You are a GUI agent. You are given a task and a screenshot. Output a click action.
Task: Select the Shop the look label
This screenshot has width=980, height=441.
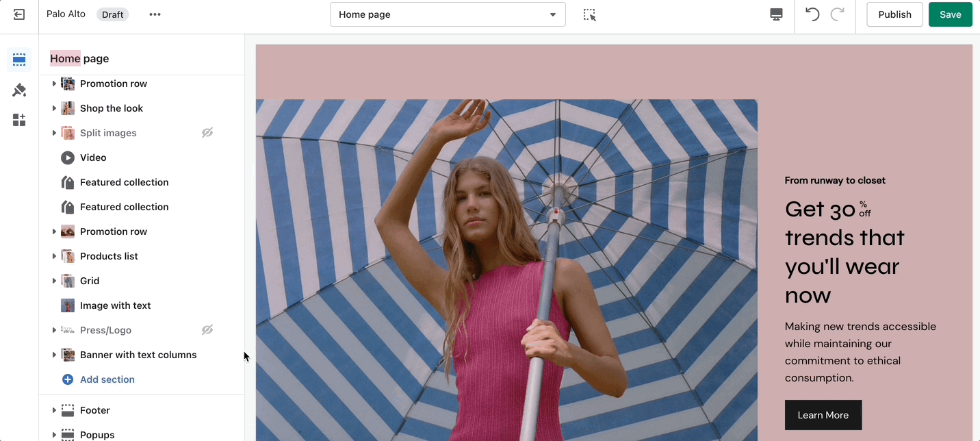(x=112, y=108)
